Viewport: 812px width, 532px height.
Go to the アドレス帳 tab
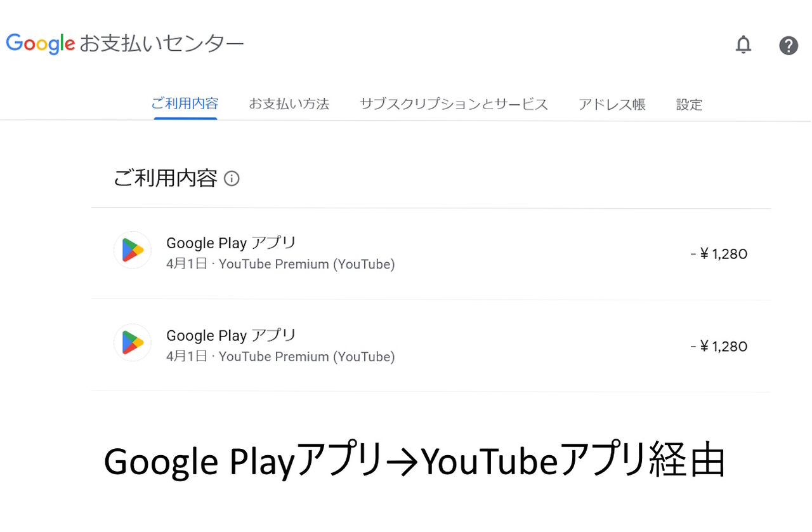[x=612, y=104]
